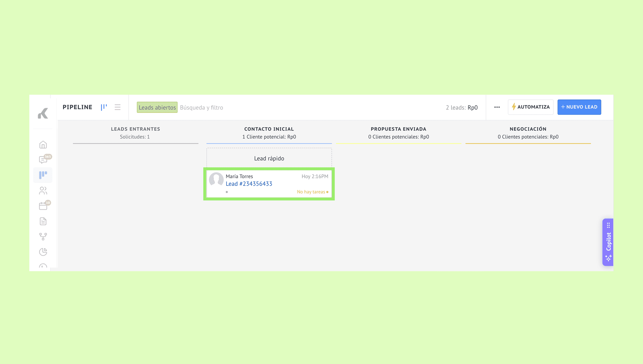Screen dimensions: 643x364
Task: Click Lead rápido quick add box
Action: (269, 158)
